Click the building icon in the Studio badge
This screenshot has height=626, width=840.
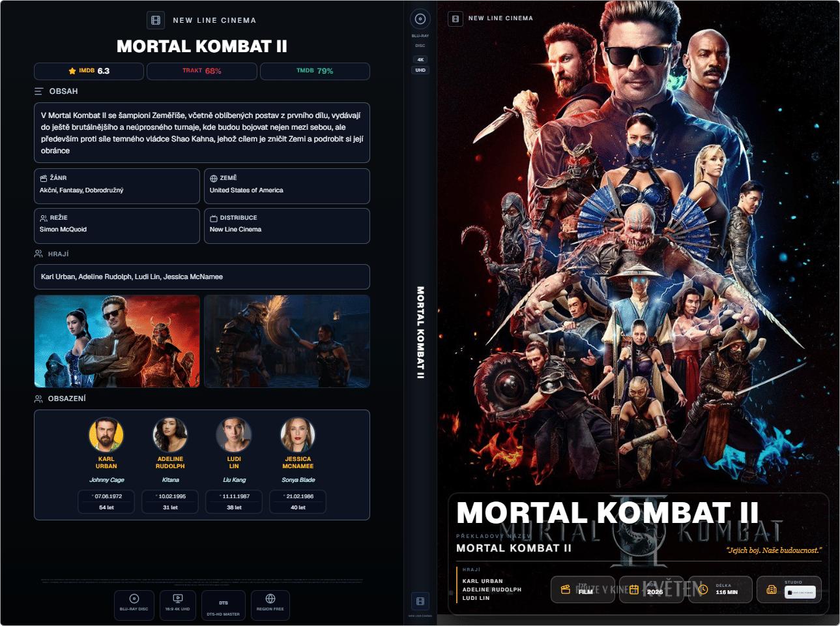(x=772, y=589)
